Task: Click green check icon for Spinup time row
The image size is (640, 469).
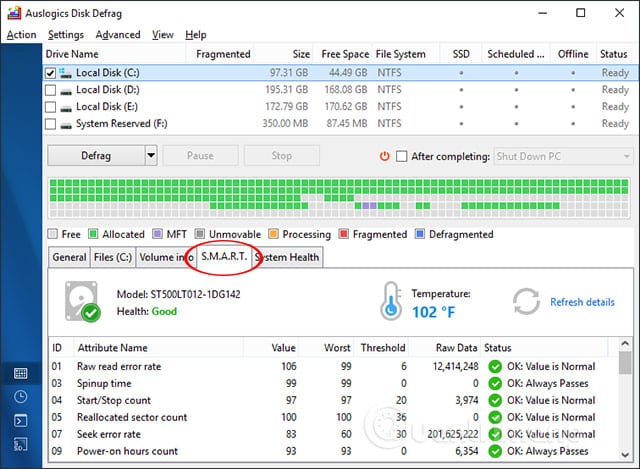Action: 495,384
